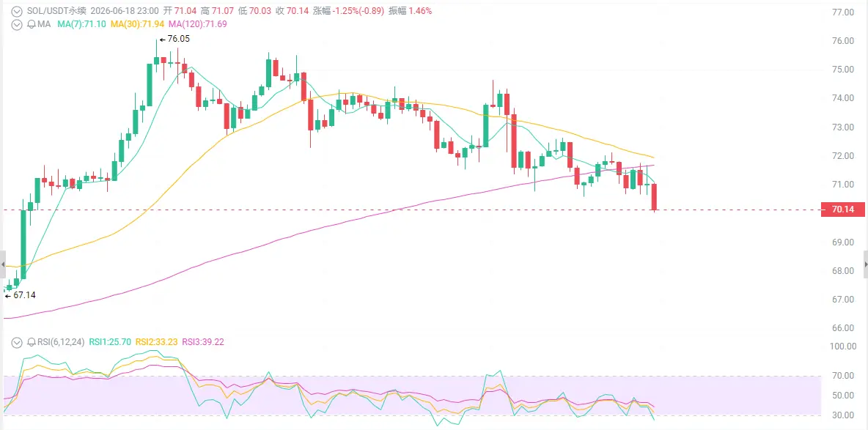Open the MA indicator settings label
The image size is (868, 430).
click(44, 24)
